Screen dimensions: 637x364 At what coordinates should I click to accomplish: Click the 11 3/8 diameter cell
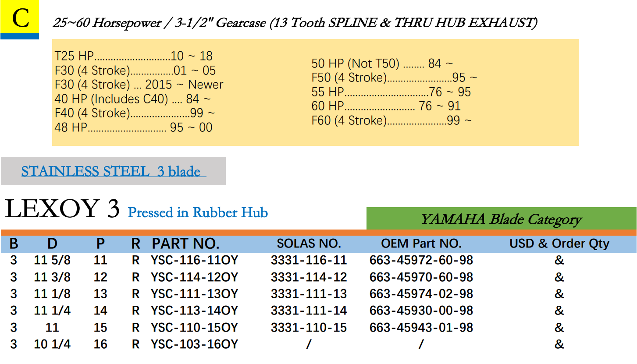tap(52, 277)
